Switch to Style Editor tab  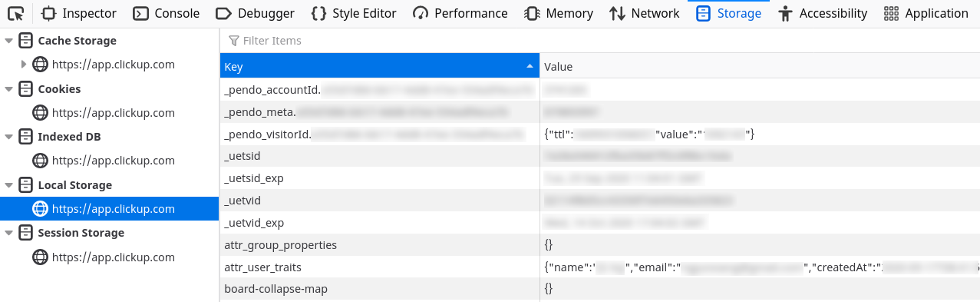pyautogui.click(x=354, y=13)
